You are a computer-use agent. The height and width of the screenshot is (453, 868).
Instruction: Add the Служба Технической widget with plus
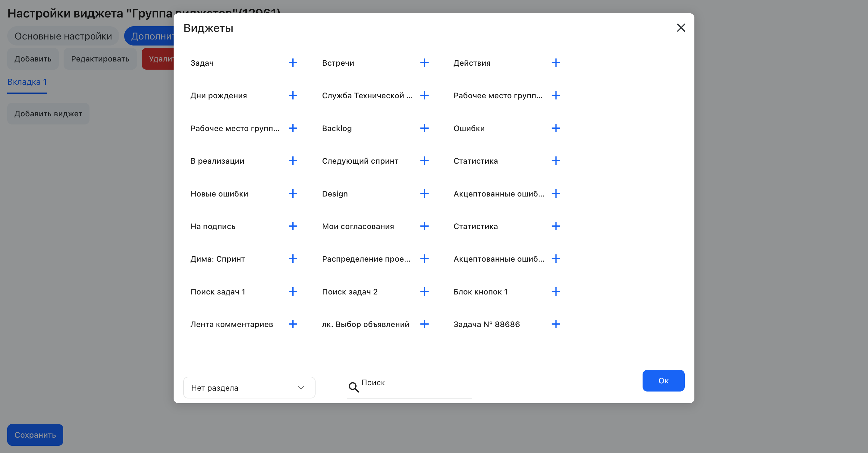click(x=424, y=95)
